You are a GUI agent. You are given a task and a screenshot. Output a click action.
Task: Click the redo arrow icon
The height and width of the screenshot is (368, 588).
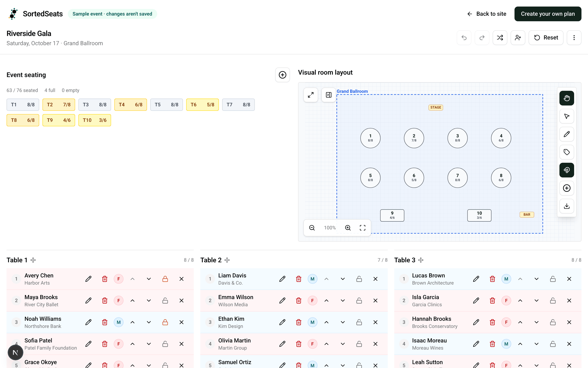[x=482, y=37]
